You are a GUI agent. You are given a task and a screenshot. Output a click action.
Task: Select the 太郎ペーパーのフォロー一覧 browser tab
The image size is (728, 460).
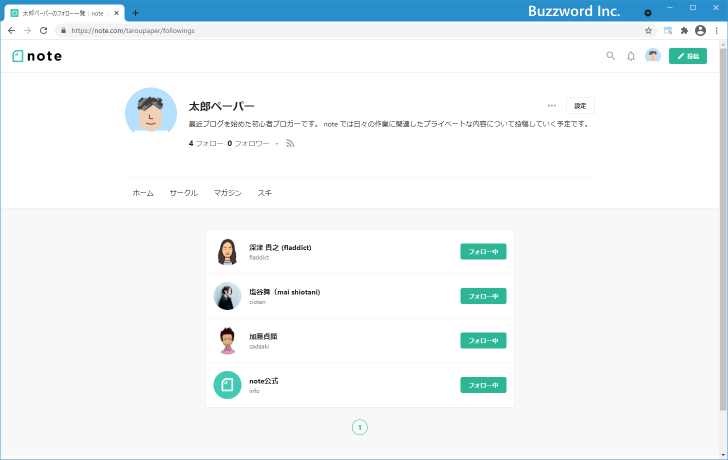(64, 13)
